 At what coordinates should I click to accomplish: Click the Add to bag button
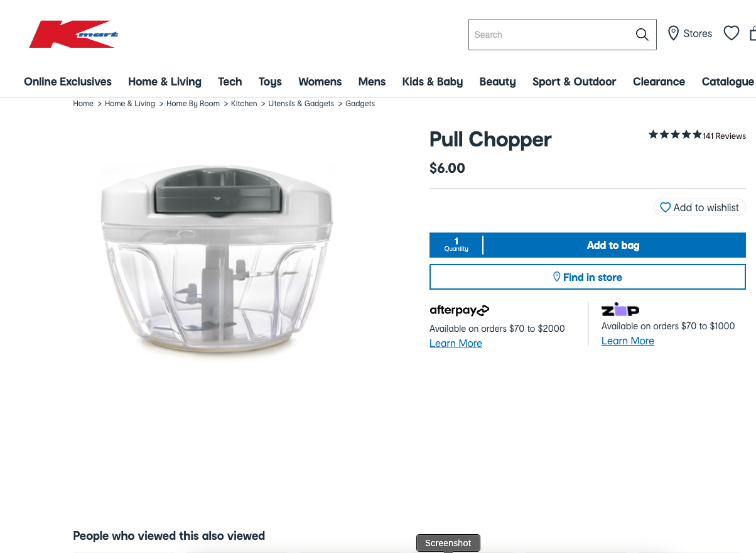(x=613, y=245)
